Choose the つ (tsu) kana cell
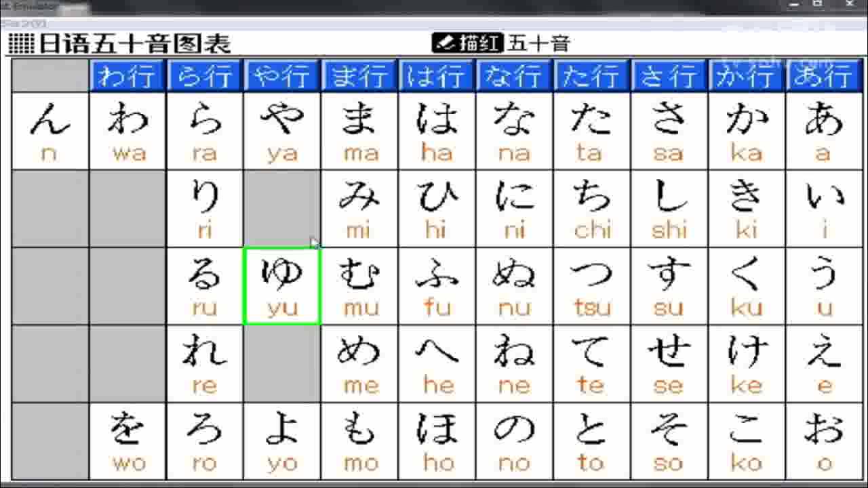868x488 pixels. 592,286
